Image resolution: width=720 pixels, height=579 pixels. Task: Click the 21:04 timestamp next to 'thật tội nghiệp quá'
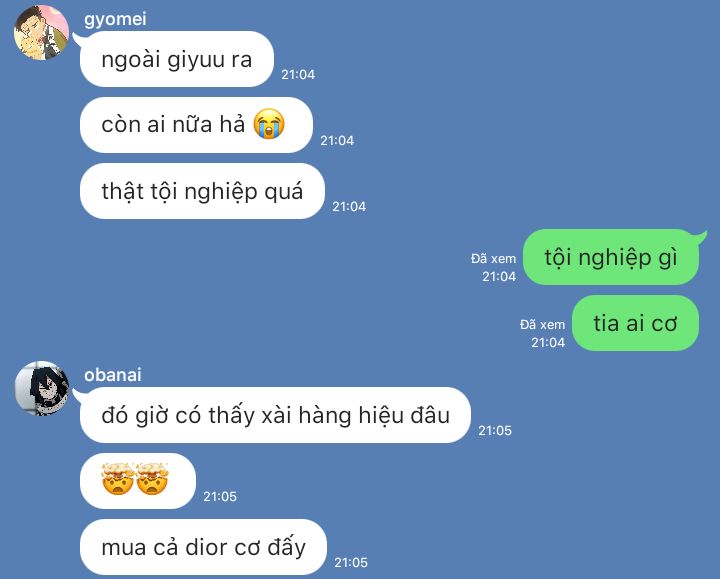[349, 207]
